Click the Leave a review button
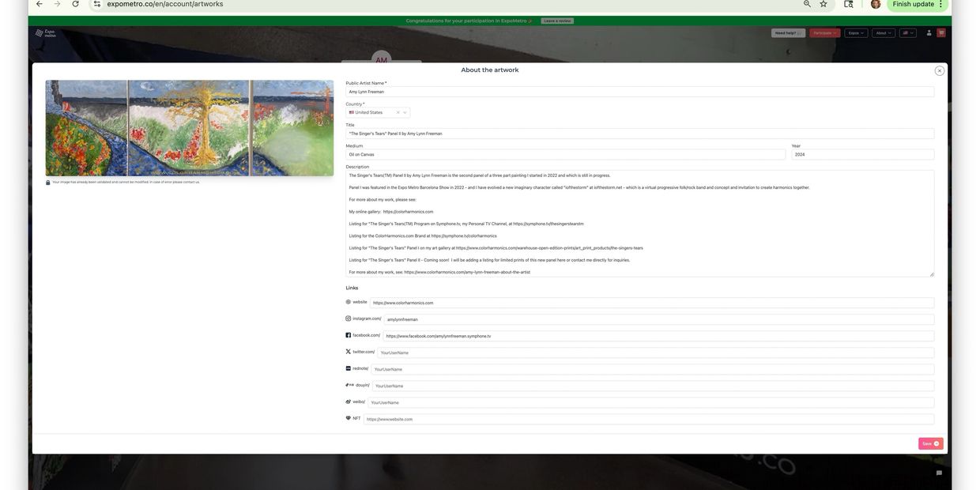Screen dimensions: 980x490 tap(557, 21)
